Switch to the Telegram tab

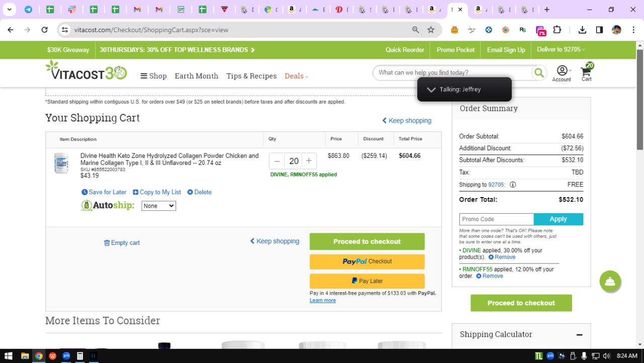(28, 10)
